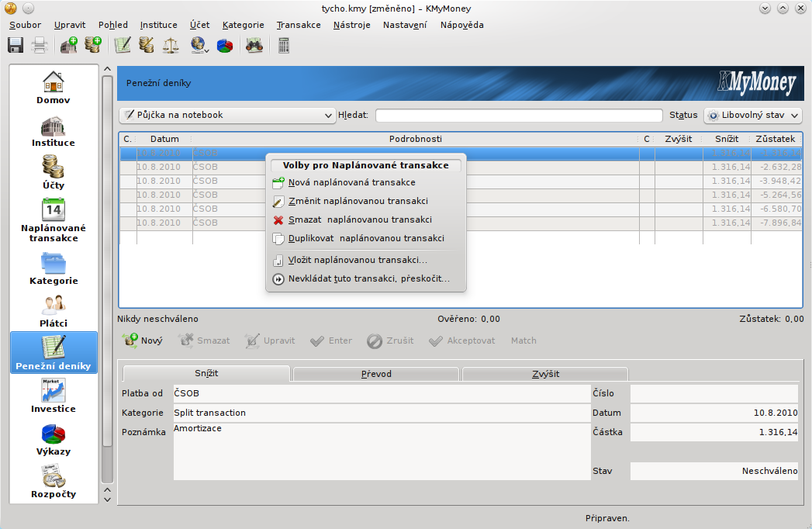Click the New institution toolbar icon

point(69,46)
